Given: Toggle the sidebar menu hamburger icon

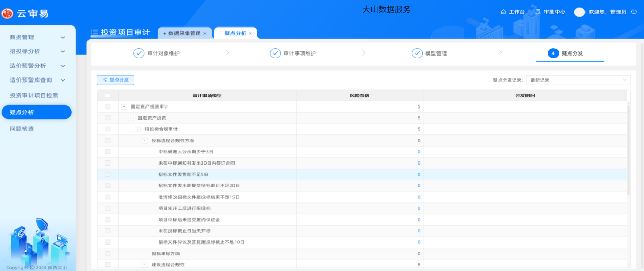Looking at the screenshot, I should [94, 33].
